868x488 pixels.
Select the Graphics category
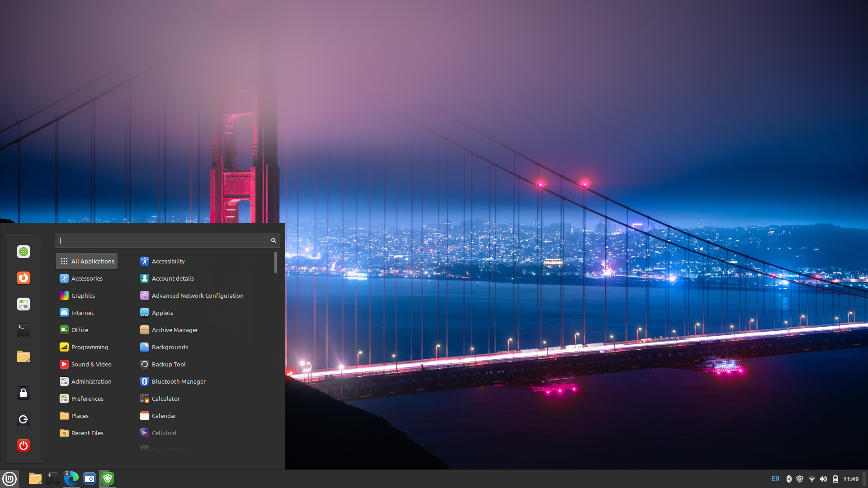(x=83, y=296)
